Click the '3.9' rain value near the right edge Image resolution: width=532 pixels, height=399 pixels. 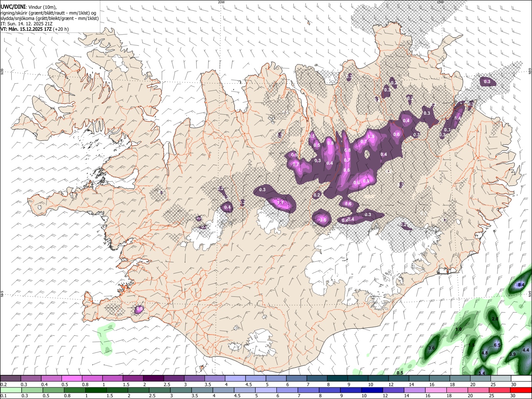[x=512, y=354]
